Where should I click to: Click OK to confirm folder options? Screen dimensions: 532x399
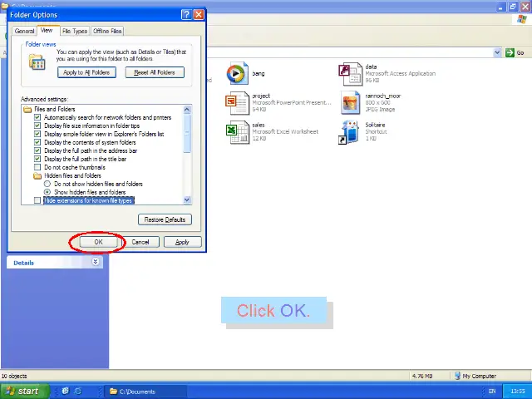(x=98, y=242)
